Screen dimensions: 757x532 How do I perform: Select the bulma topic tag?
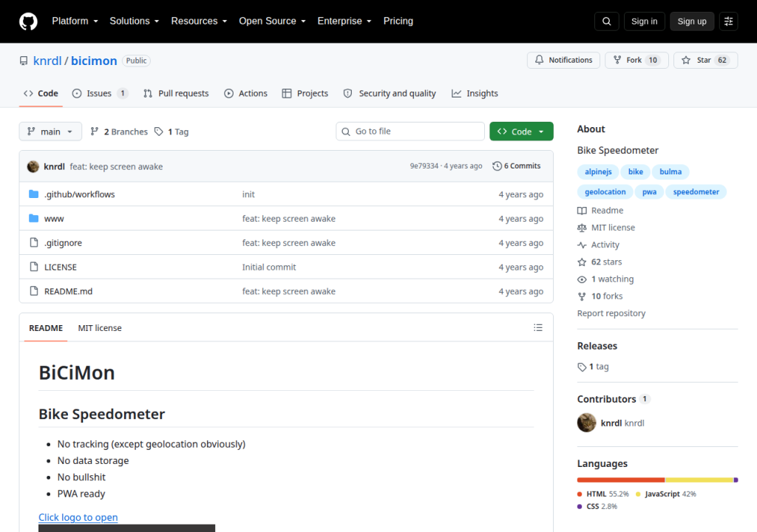(671, 172)
